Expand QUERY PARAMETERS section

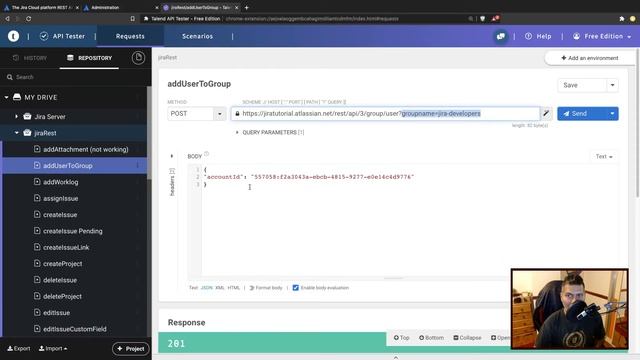click(237, 132)
